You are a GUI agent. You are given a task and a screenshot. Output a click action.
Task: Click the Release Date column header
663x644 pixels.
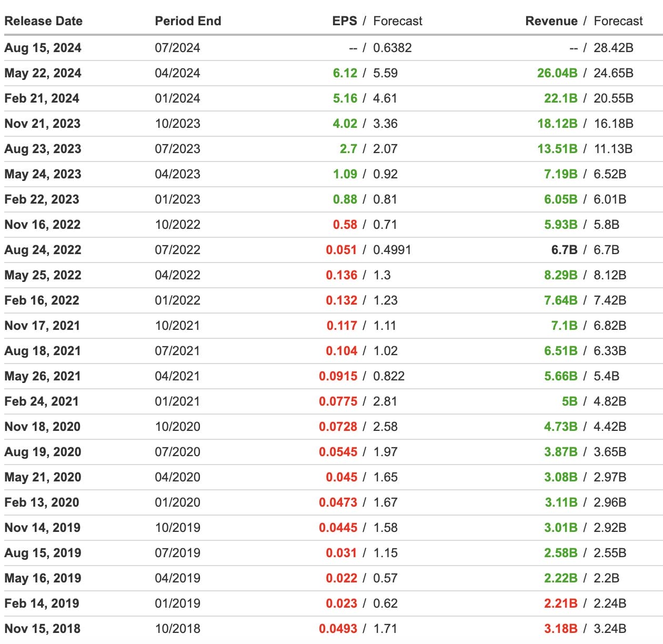pyautogui.click(x=43, y=21)
